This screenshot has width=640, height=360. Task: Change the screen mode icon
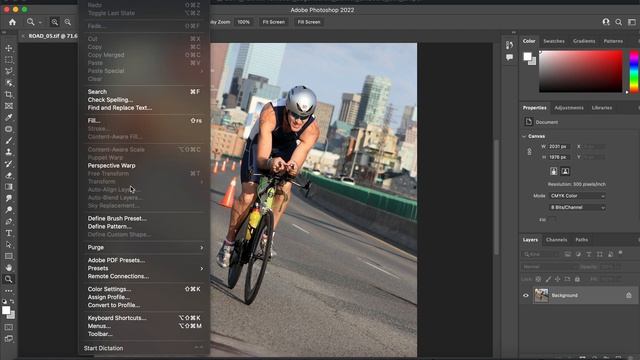point(9,339)
